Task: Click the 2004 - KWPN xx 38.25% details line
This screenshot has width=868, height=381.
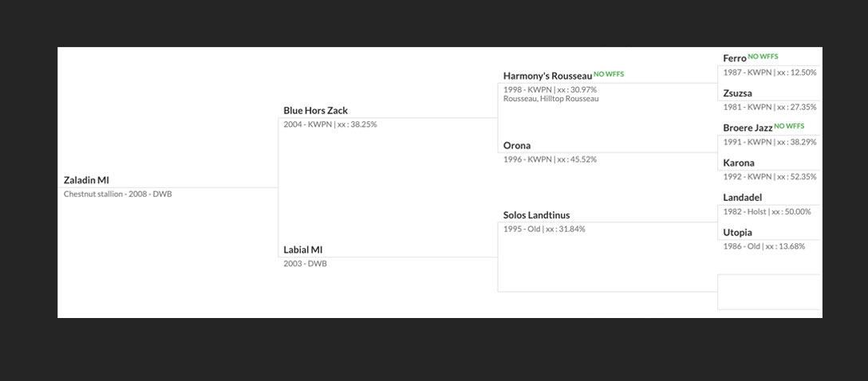Action: click(x=330, y=124)
